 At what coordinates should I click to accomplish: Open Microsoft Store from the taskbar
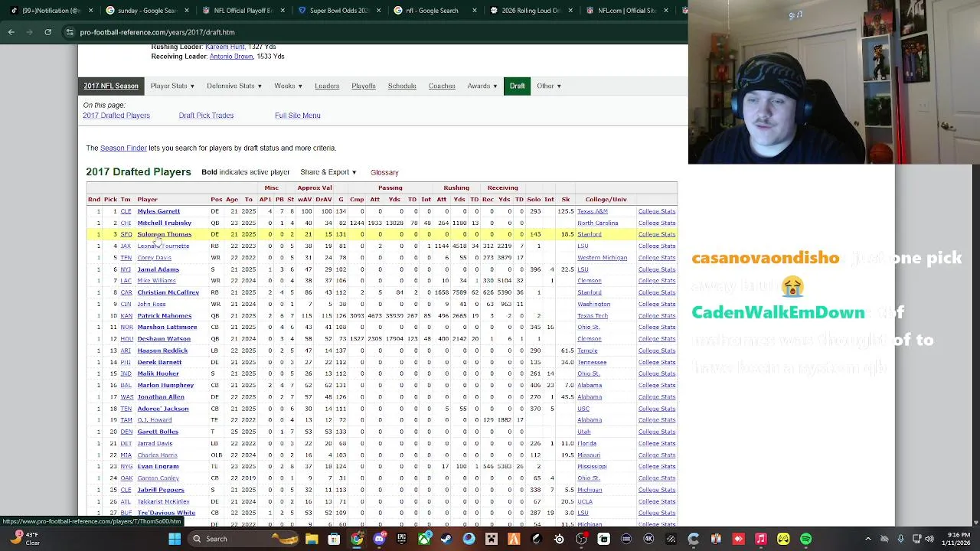(334, 539)
